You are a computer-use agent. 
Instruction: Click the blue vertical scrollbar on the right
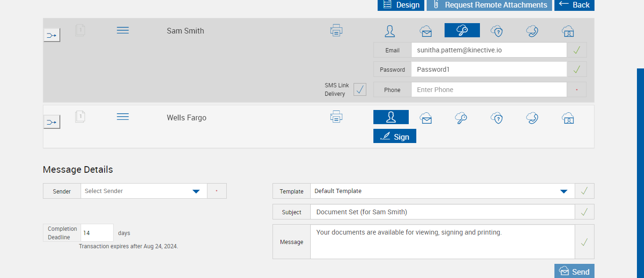click(640, 170)
